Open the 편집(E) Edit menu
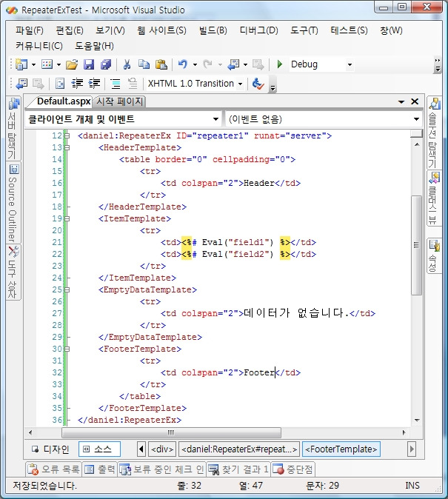Screen dimensions: 448x499 (70, 30)
